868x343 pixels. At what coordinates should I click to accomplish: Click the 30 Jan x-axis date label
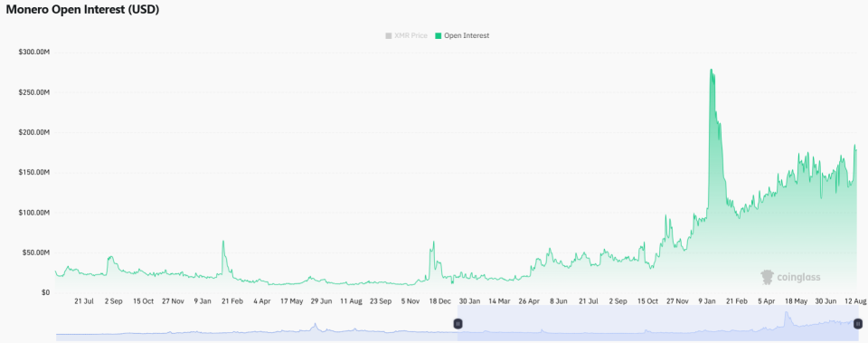[469, 301]
